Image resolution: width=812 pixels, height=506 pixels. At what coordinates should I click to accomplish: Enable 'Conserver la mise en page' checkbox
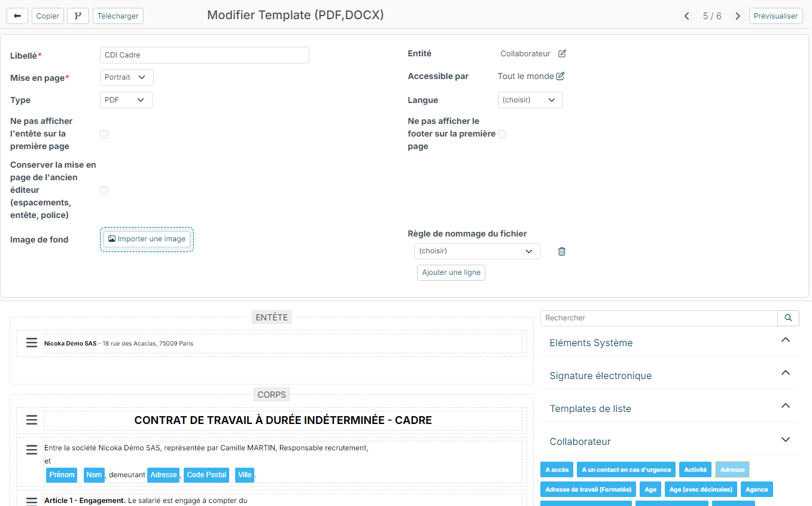tap(104, 190)
